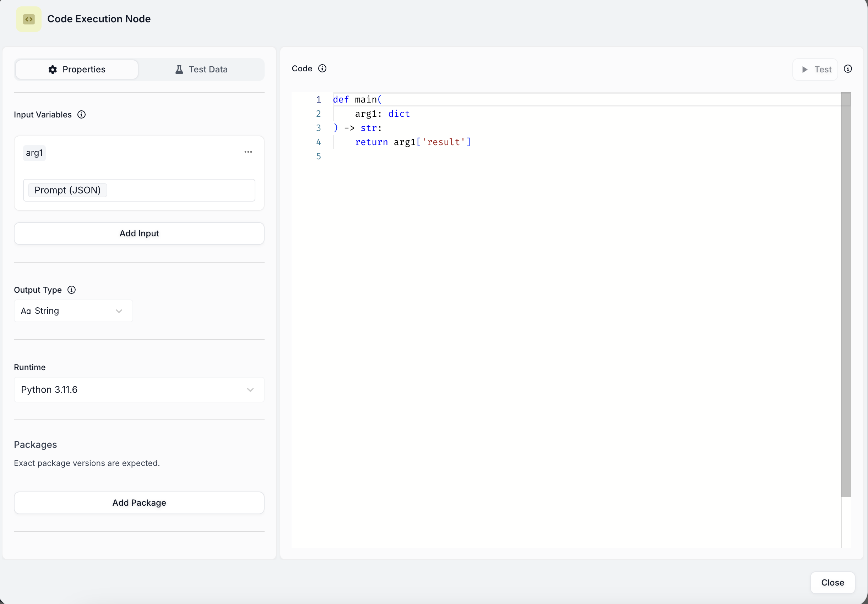Click 'Exact package versions are expected' text

point(87,463)
